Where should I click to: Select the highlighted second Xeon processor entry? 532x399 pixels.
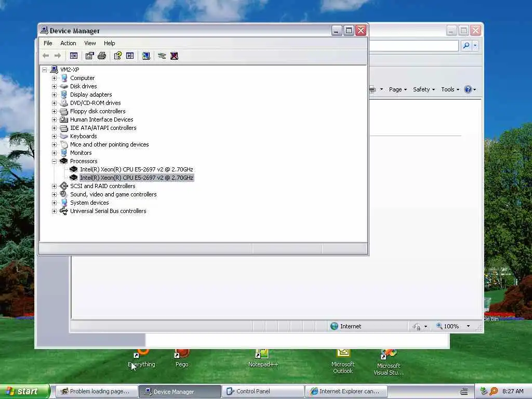(x=137, y=178)
